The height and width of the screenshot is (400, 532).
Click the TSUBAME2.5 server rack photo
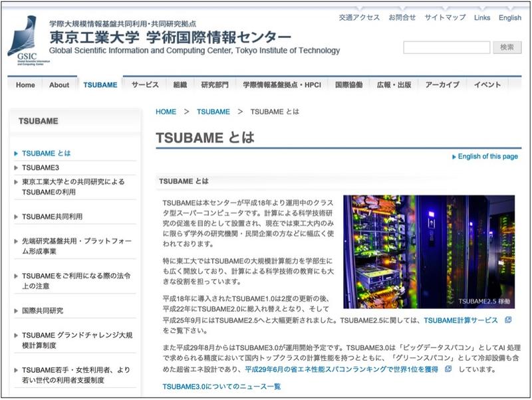pyautogui.click(x=429, y=252)
